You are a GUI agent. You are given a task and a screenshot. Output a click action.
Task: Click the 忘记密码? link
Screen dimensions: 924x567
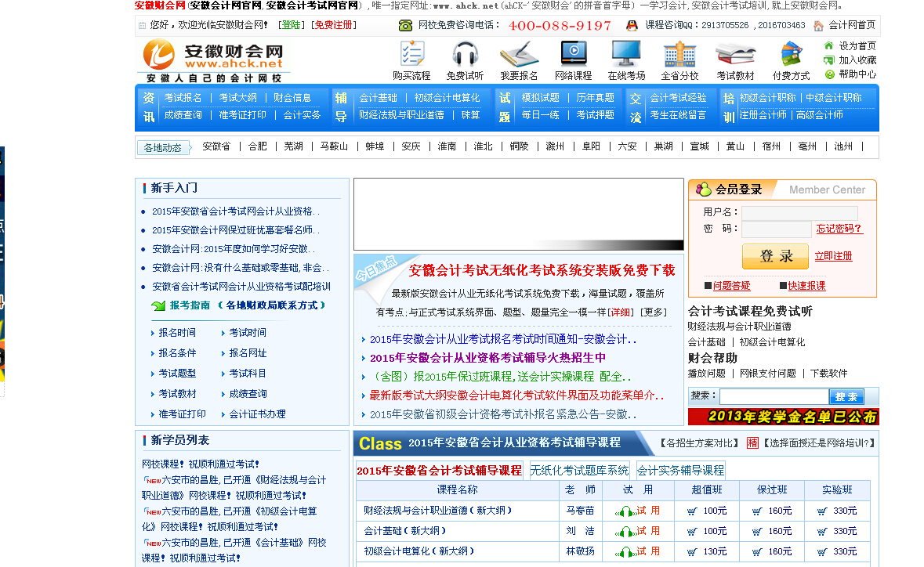coord(839,229)
